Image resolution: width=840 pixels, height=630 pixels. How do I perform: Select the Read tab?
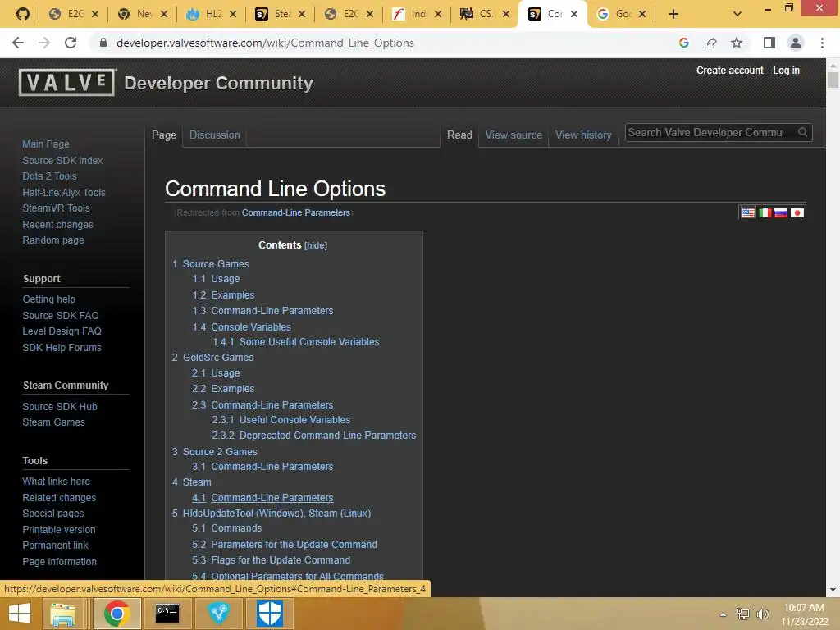(x=459, y=135)
